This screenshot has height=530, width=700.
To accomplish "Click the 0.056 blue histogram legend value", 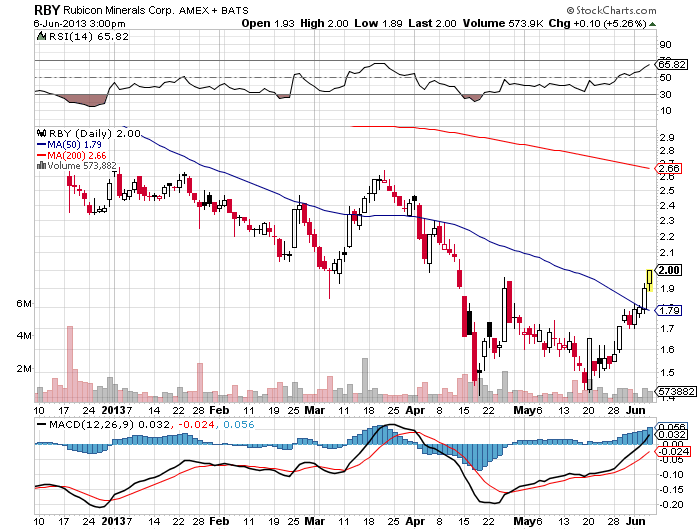I will pos(238,424).
